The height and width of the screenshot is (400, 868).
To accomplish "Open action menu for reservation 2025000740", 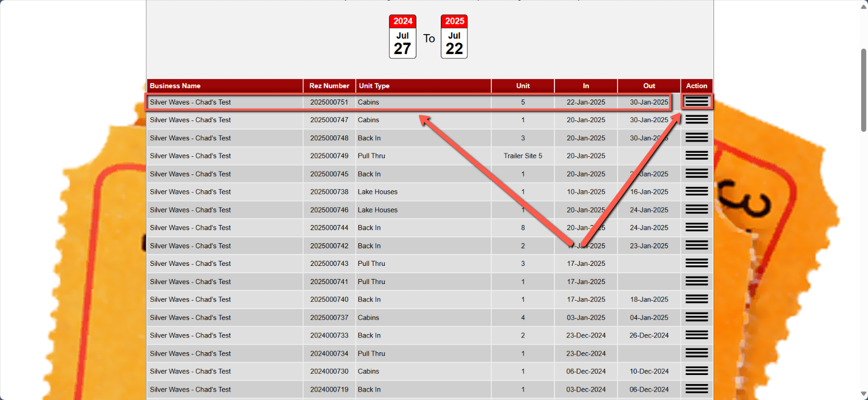I will pos(696,299).
